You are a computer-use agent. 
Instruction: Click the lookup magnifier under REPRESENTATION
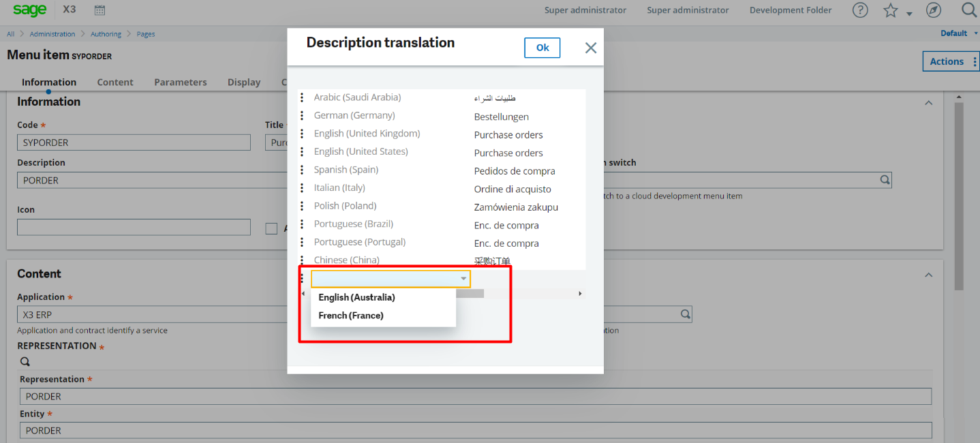tap(25, 361)
